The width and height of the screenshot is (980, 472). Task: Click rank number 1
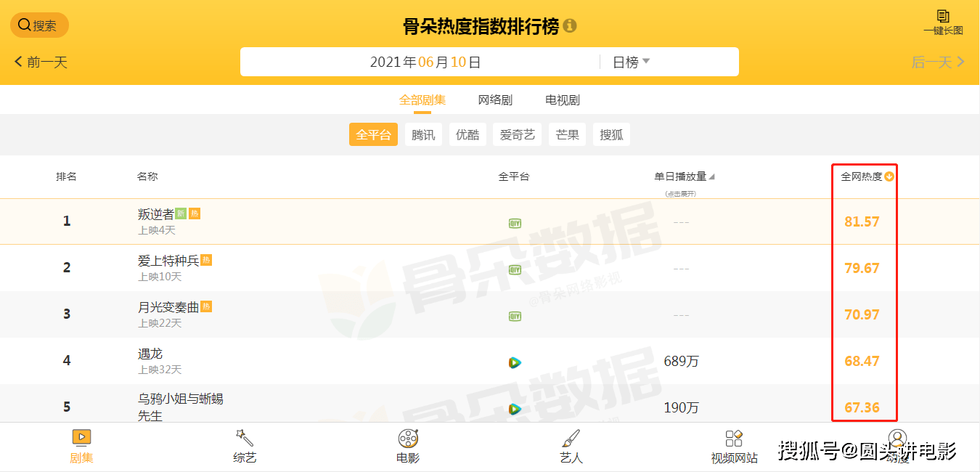[x=67, y=221]
